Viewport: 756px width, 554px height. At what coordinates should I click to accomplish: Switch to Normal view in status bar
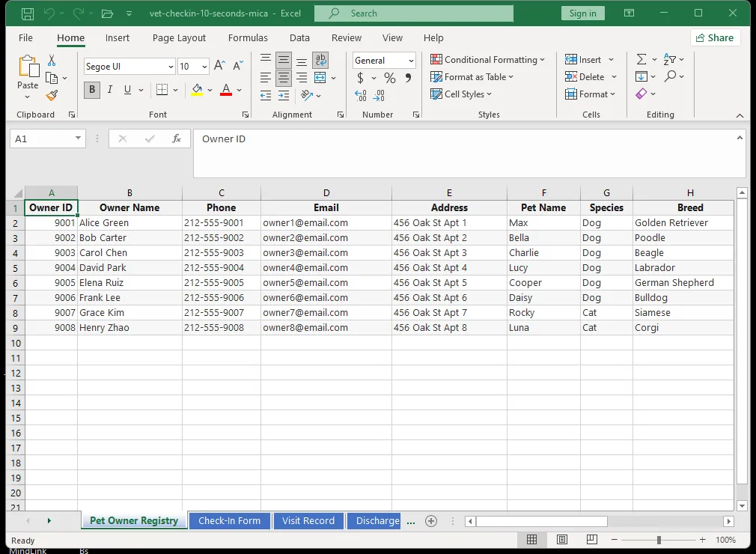(x=531, y=540)
